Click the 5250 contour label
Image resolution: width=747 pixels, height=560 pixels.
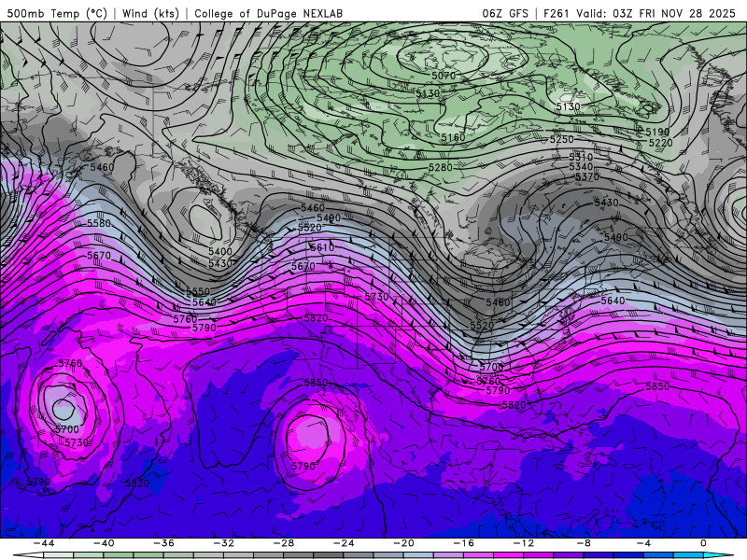(x=562, y=139)
